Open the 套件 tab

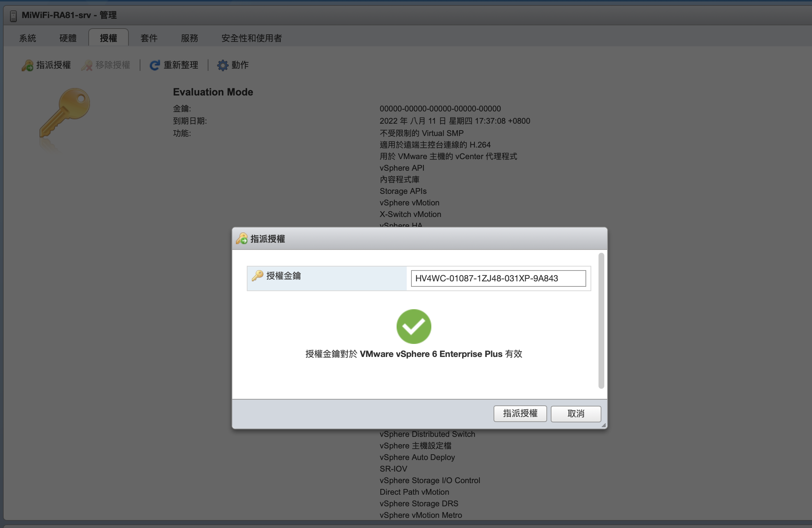pyautogui.click(x=149, y=38)
